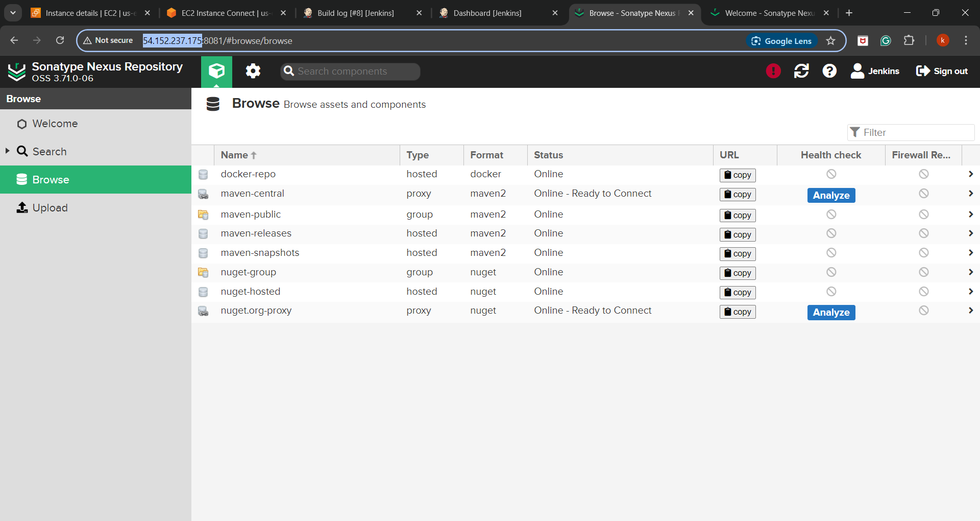Select Upload in the sidebar menu
The height and width of the screenshot is (521, 980).
(x=50, y=208)
